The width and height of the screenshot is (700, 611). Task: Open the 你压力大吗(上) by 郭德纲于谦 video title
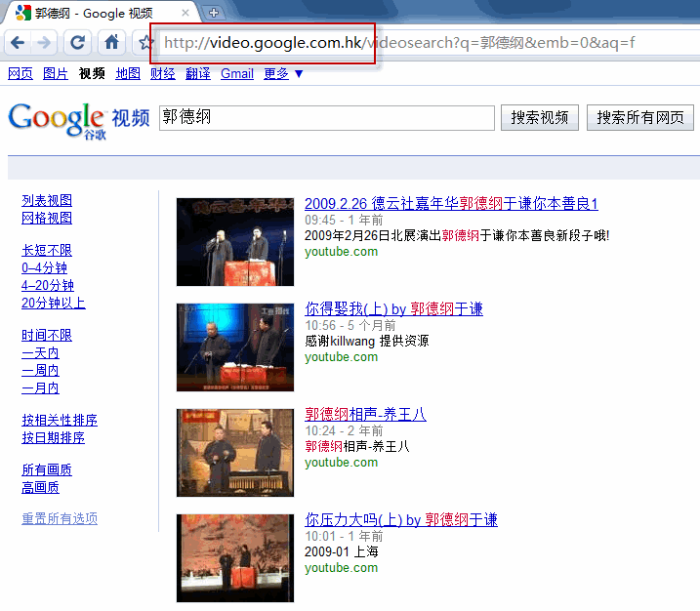point(401,519)
